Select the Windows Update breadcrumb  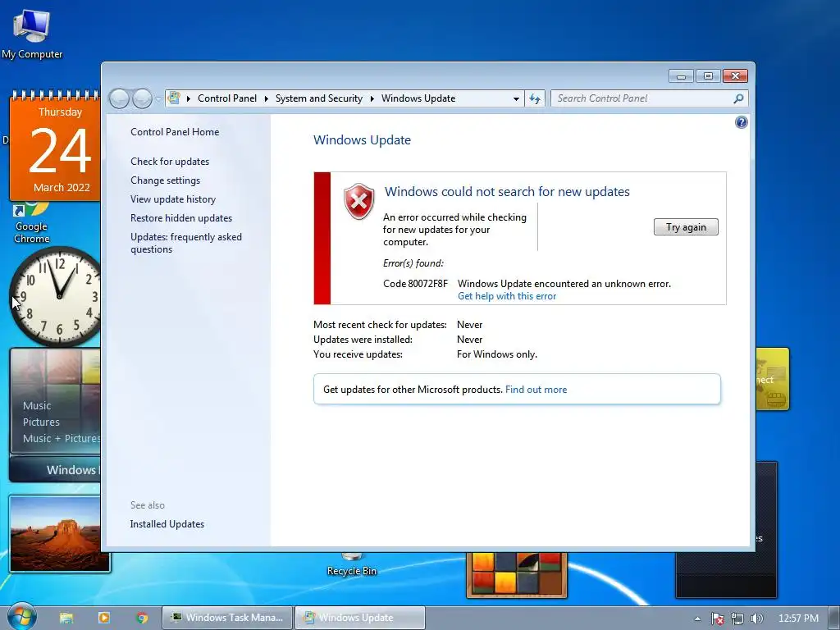coord(418,98)
